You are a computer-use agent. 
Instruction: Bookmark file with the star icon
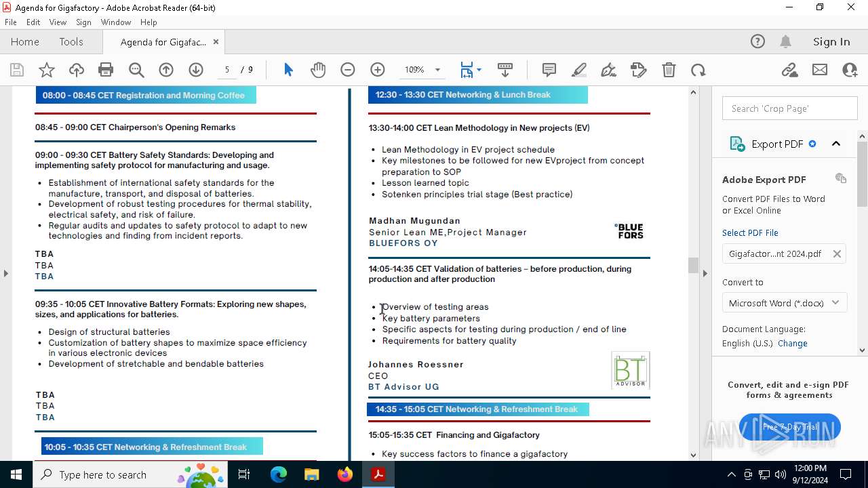[47, 70]
